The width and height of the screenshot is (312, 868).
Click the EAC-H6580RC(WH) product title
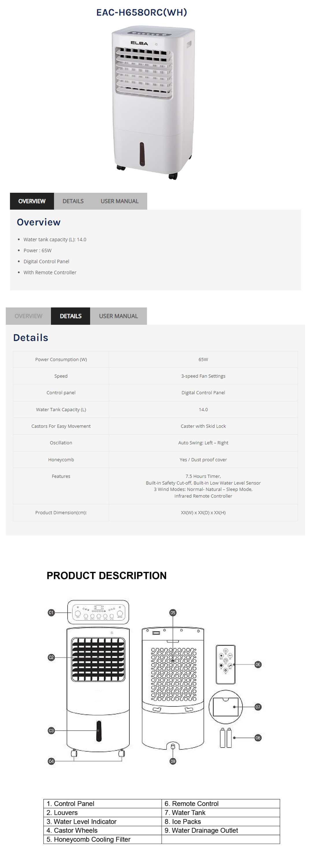[x=142, y=12]
